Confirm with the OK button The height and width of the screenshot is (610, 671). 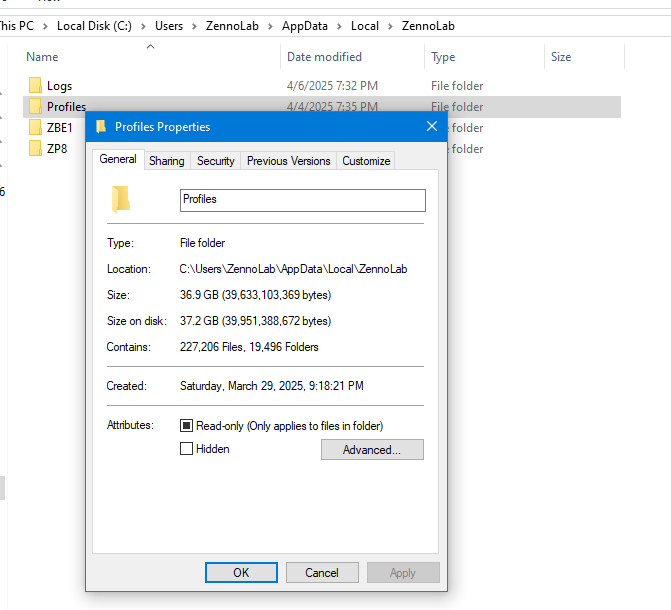coord(241,573)
